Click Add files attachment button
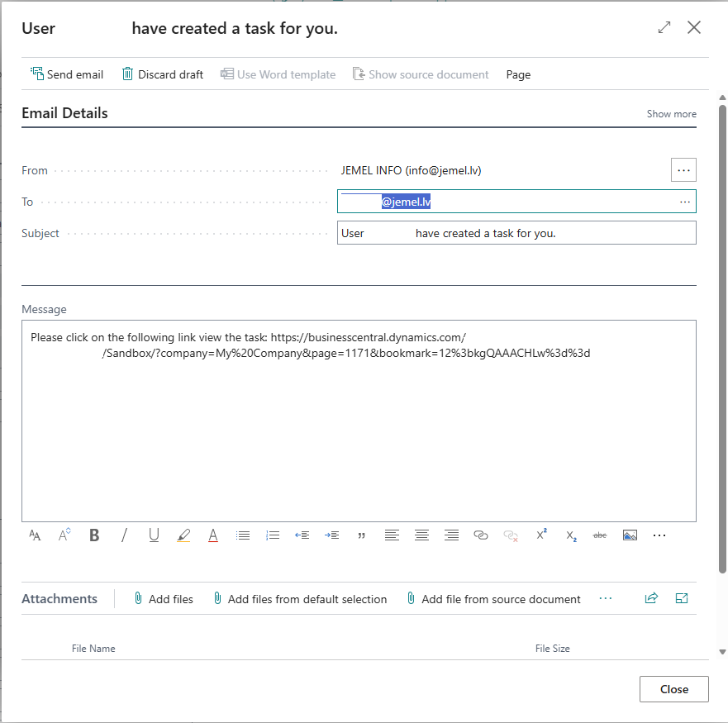728x723 pixels. (163, 599)
